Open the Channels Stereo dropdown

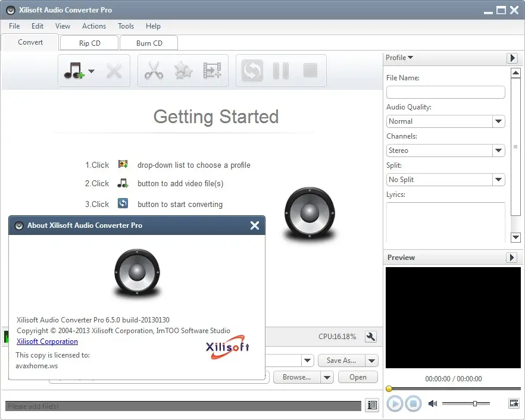pyautogui.click(x=445, y=151)
